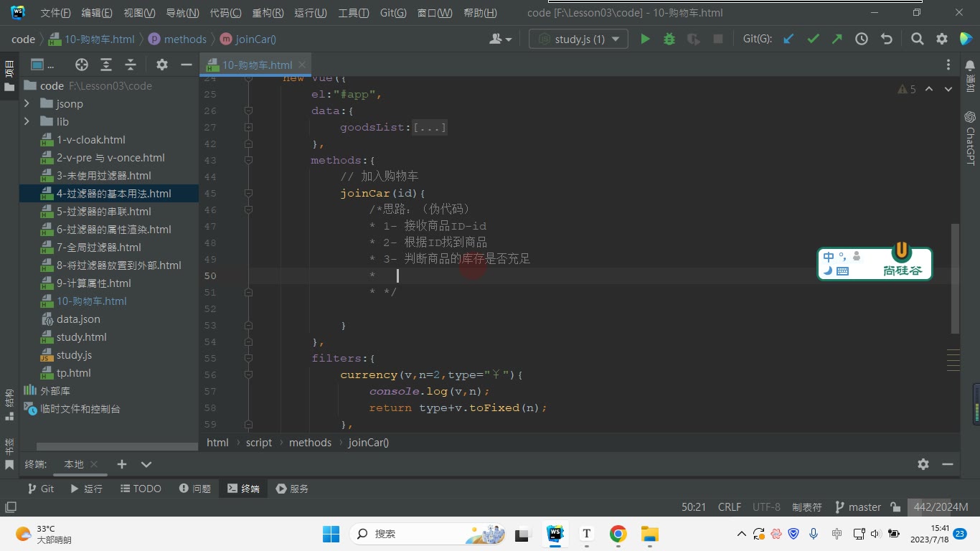Expand the lib folder
The image size is (980, 551).
coord(27,122)
